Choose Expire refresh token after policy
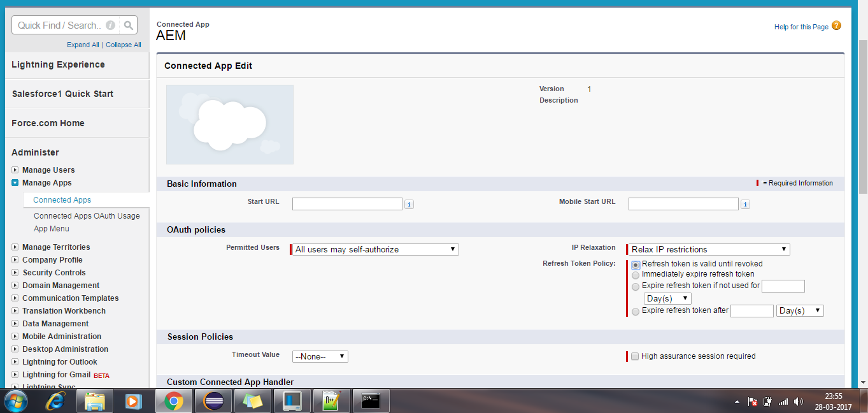Screen dimensions: 868x413 point(635,310)
